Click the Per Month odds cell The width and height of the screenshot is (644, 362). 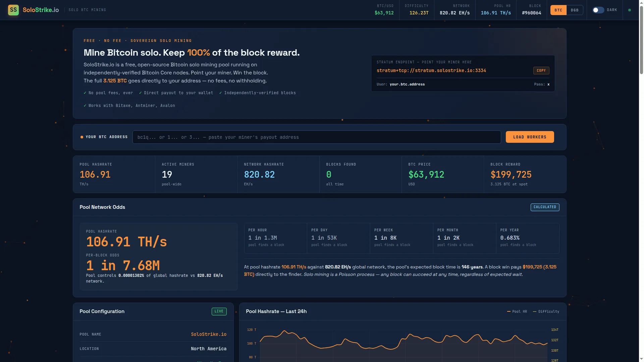[465, 238]
